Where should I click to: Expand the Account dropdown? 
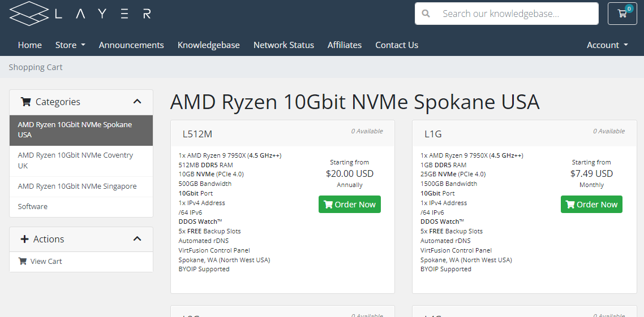tap(607, 45)
